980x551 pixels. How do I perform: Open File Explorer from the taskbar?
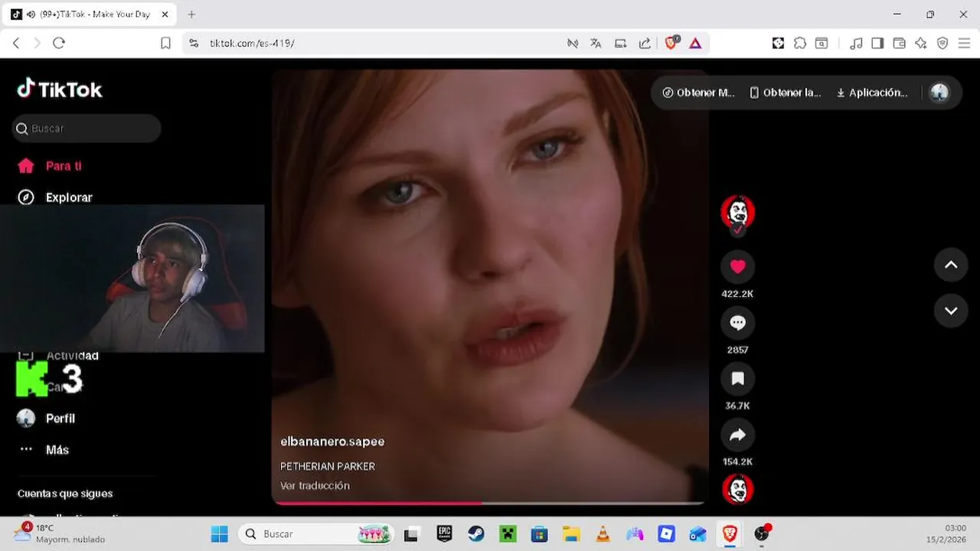coord(571,533)
